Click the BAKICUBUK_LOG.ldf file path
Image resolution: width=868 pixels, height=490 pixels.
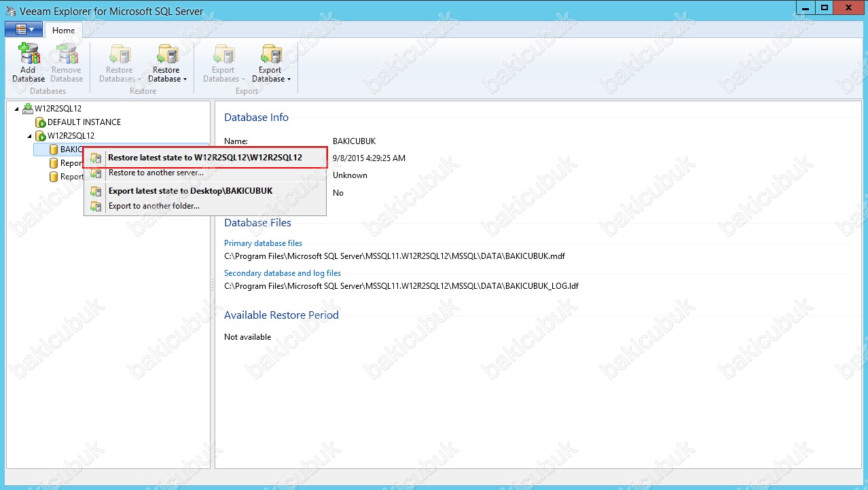click(x=401, y=286)
